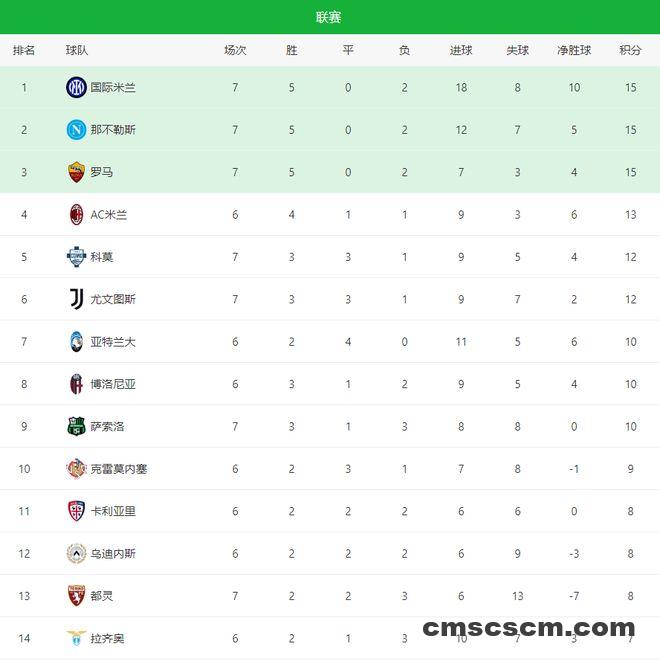The height and width of the screenshot is (661, 660).
Task: Click the Bologna (博洛尼亚) club badge
Action: [x=76, y=384]
